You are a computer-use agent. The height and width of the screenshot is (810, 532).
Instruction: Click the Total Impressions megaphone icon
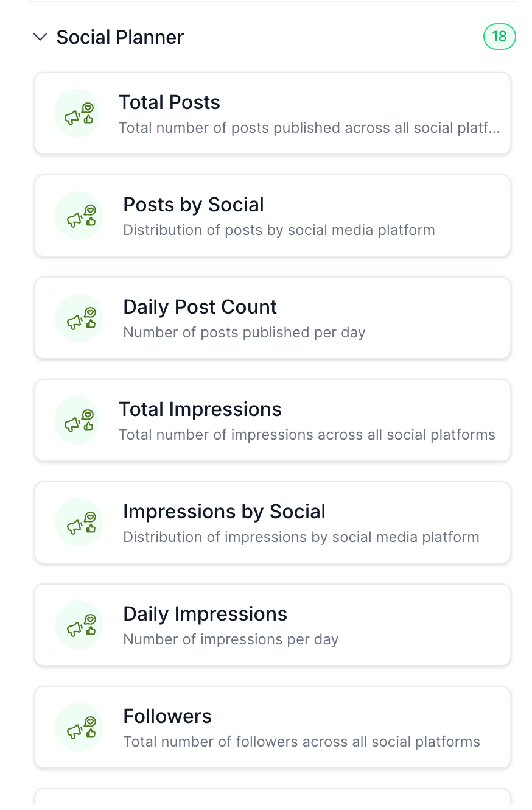[x=77, y=420]
